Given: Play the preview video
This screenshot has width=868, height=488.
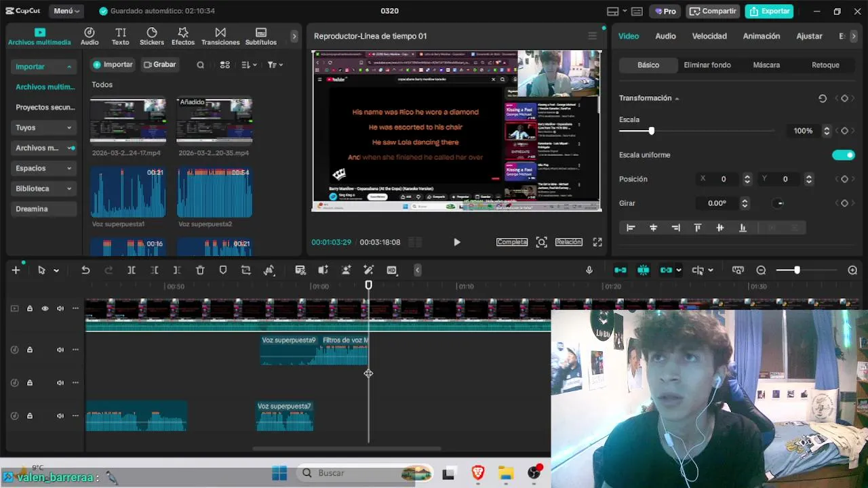Looking at the screenshot, I should tap(456, 242).
